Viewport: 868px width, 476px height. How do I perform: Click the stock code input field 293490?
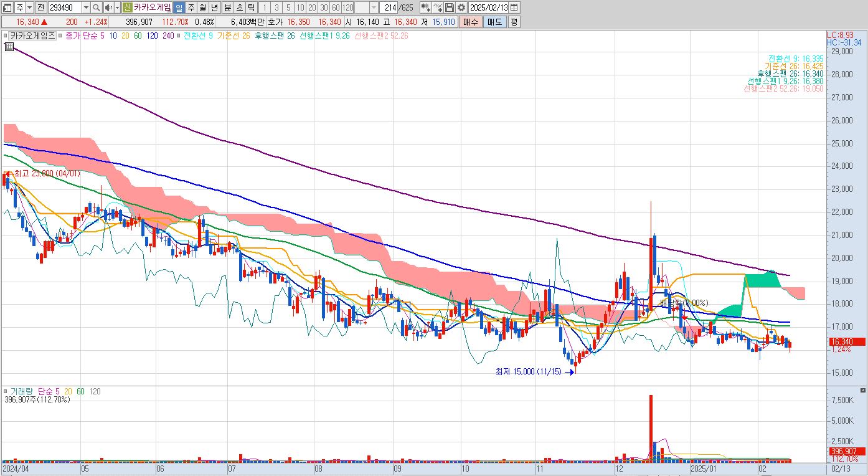click(64, 7)
